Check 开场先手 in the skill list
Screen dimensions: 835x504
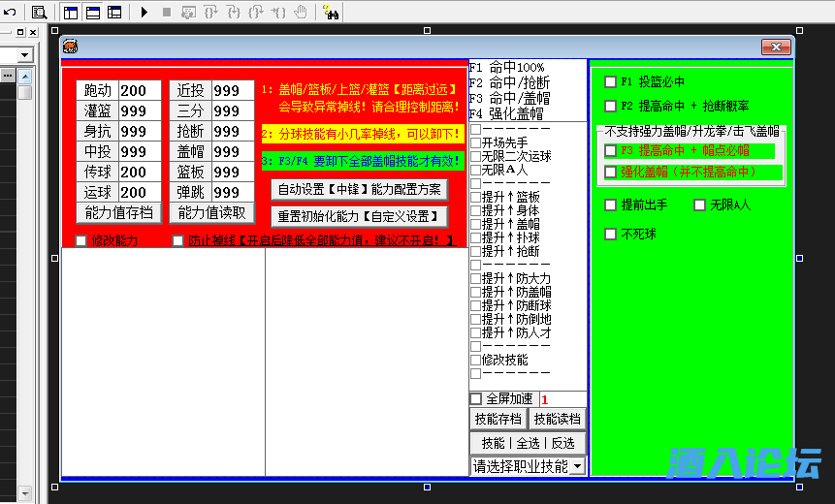click(476, 142)
